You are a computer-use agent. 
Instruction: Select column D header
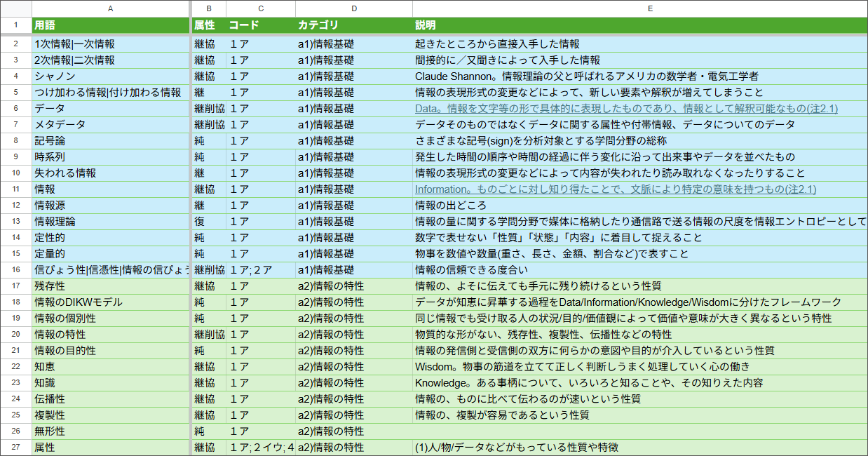[x=354, y=8]
